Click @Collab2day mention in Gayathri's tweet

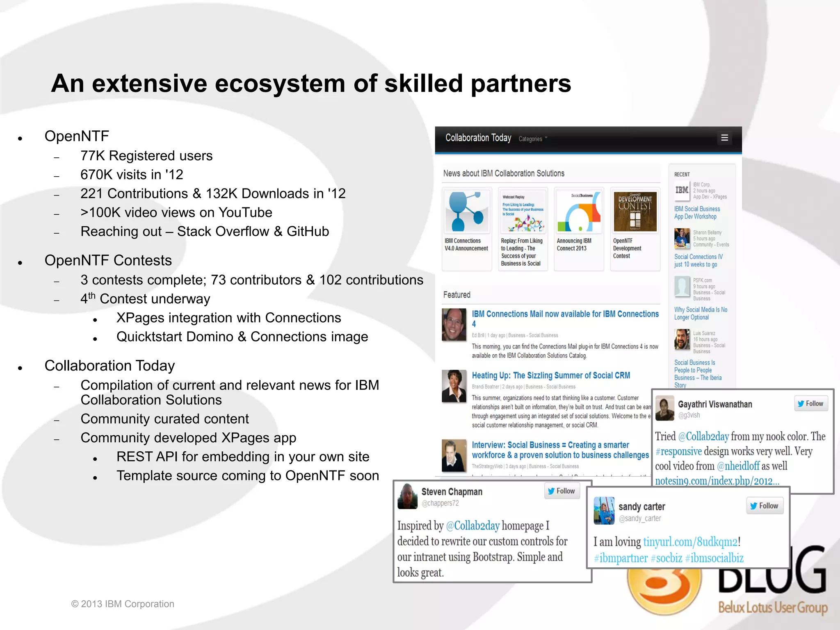[x=703, y=437]
